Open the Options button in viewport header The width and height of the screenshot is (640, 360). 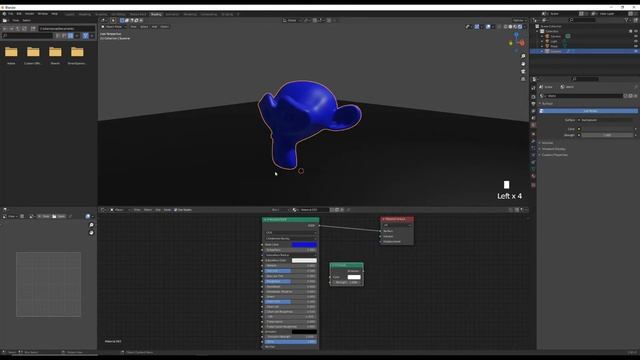pos(519,20)
